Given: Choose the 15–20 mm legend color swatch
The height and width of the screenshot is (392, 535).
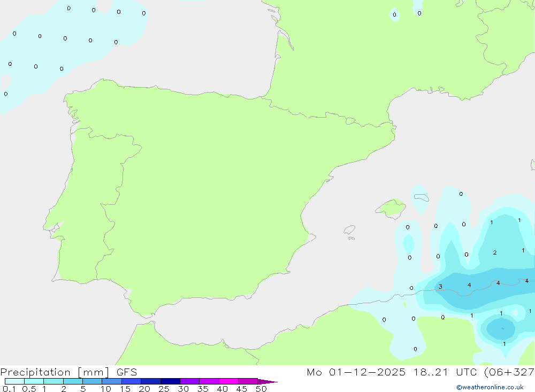Looking at the screenshot, I should 132,381.
